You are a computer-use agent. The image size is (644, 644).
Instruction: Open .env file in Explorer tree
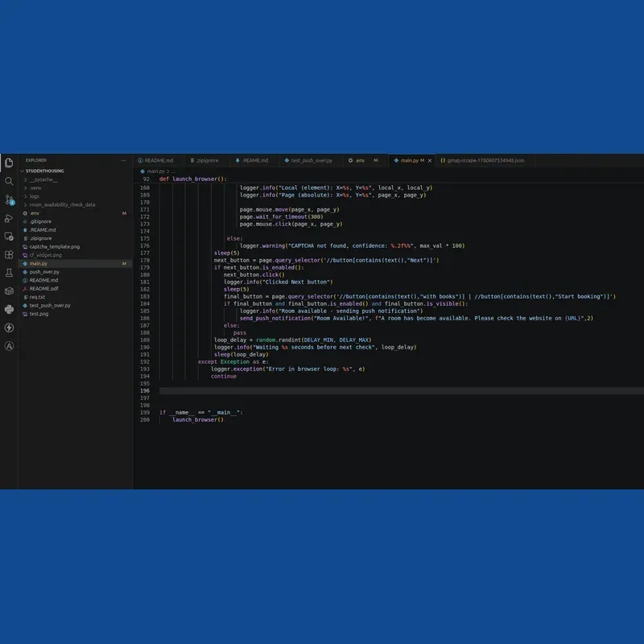(x=75, y=213)
